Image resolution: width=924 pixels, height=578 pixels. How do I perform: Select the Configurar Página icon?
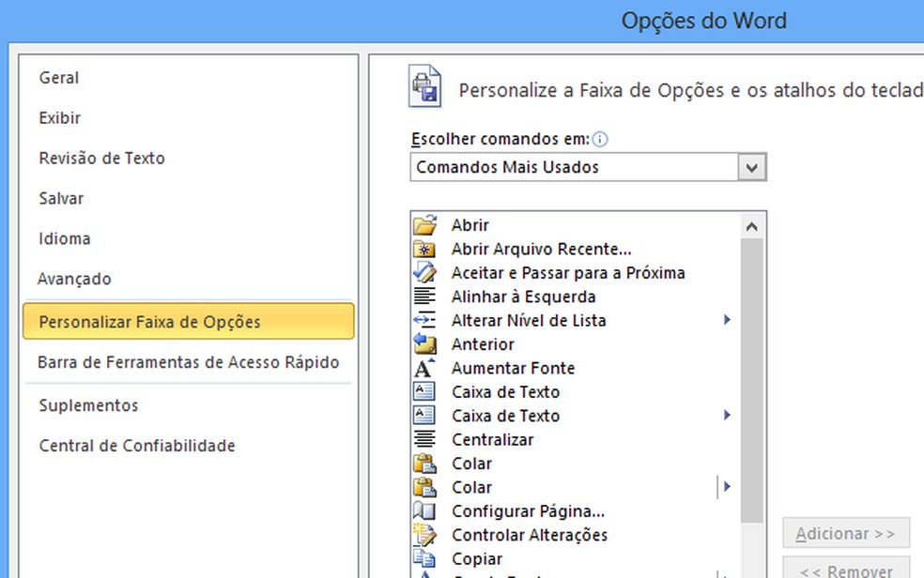pos(424,510)
